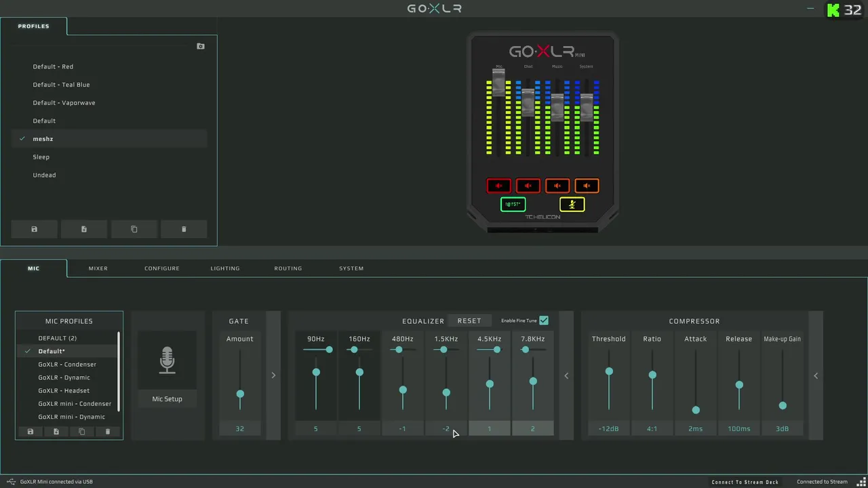Select the 'GoXLR - Headset' mic profile

pos(67,390)
